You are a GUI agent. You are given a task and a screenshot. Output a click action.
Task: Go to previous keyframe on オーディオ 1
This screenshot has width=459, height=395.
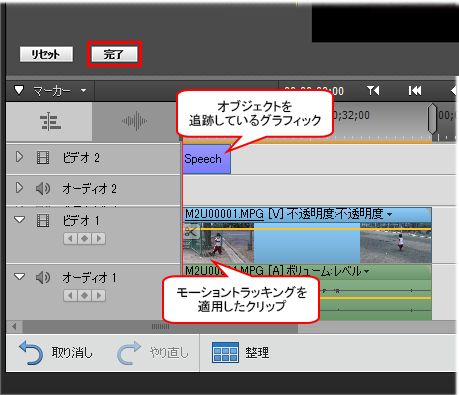point(70,296)
